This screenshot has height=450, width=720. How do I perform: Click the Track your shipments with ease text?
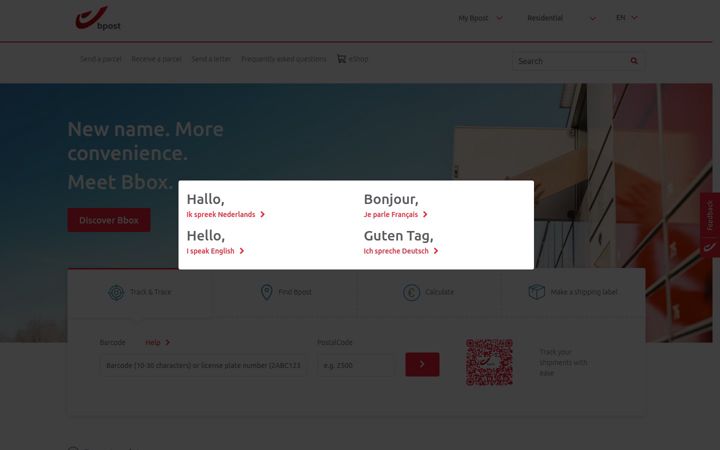click(563, 363)
